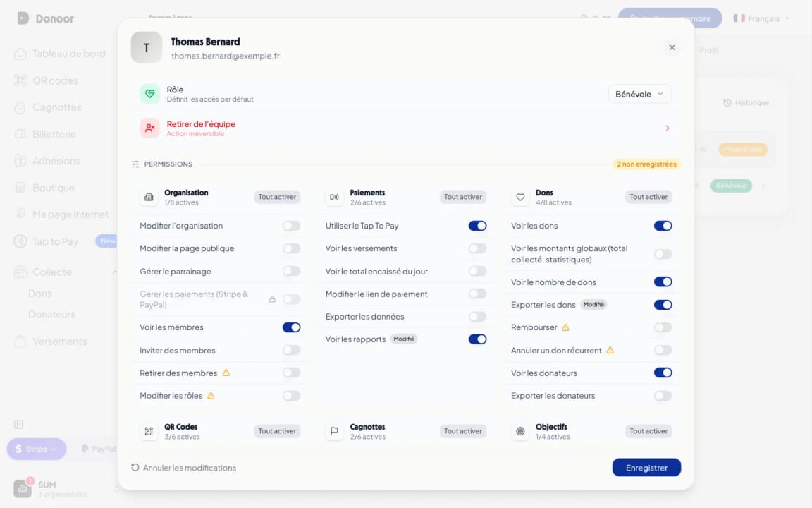
Task: Click Tout activer for Dons
Action: (649, 197)
